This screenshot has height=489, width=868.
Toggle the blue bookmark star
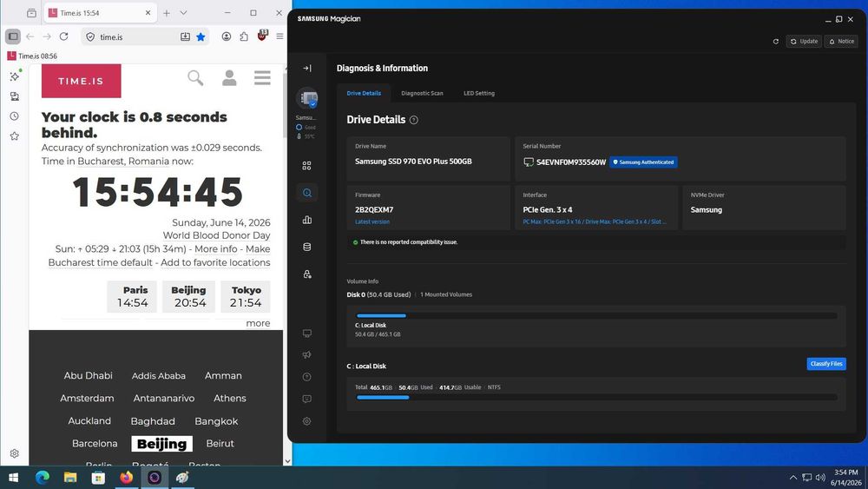201,36
